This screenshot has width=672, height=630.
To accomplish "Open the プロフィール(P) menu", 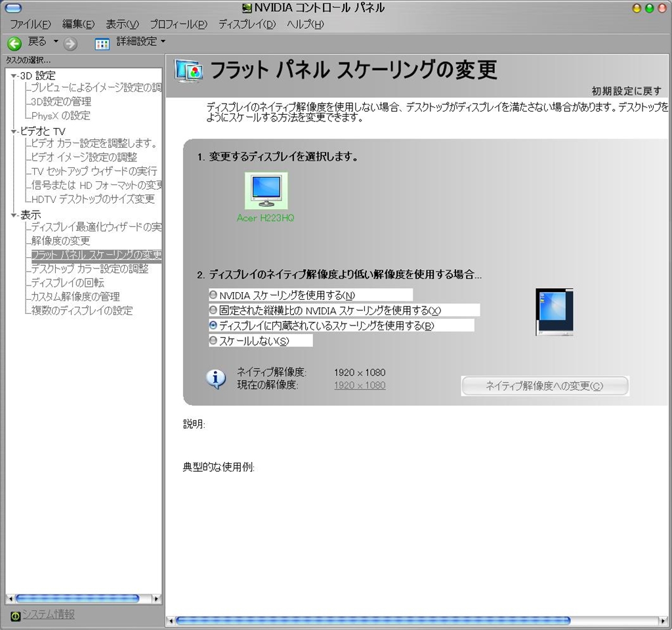I will point(178,24).
